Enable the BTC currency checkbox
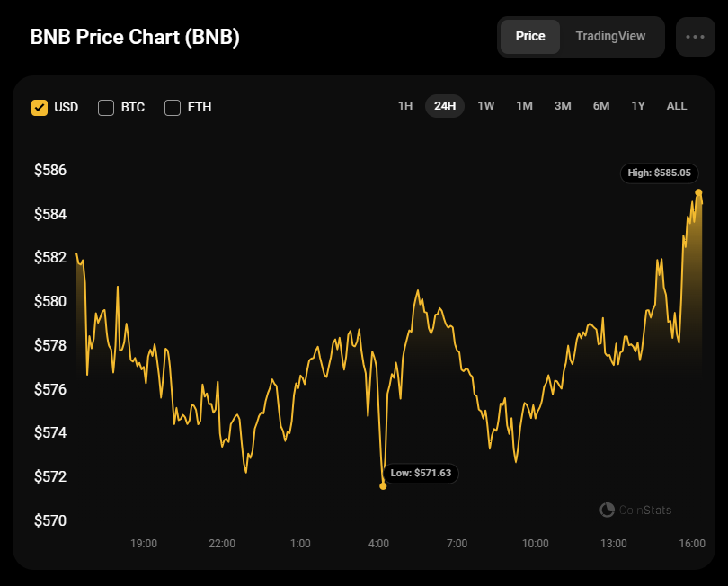The image size is (728, 586). pos(106,107)
